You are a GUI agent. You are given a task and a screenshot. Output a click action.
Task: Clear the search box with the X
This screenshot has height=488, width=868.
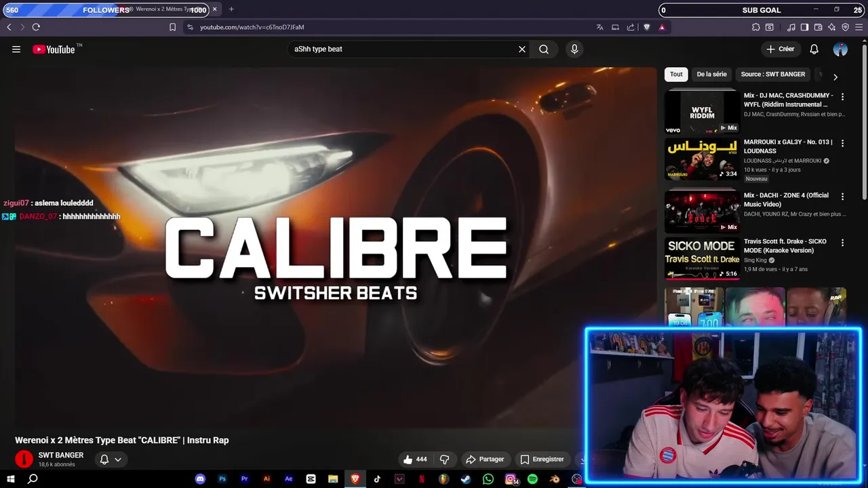pyautogui.click(x=522, y=49)
